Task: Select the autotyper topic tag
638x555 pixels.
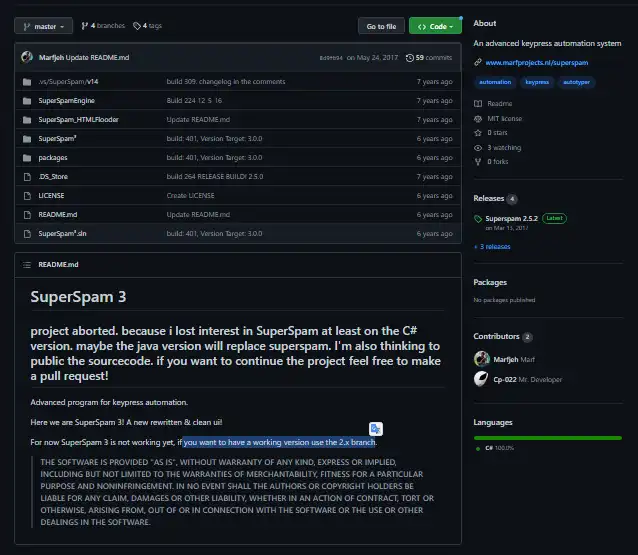Action: point(576,82)
